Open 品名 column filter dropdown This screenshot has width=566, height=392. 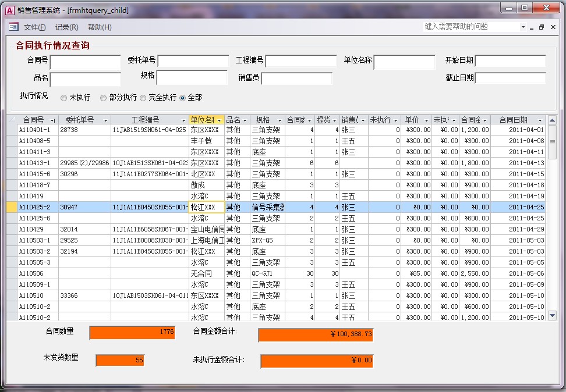pos(245,120)
